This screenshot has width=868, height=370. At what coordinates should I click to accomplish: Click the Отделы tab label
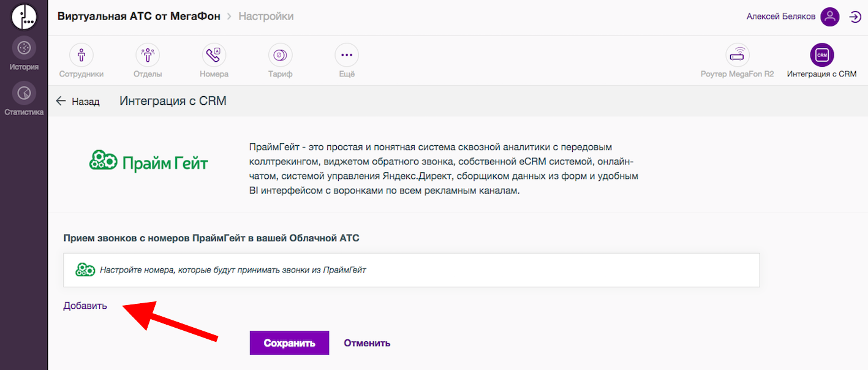coord(148,74)
